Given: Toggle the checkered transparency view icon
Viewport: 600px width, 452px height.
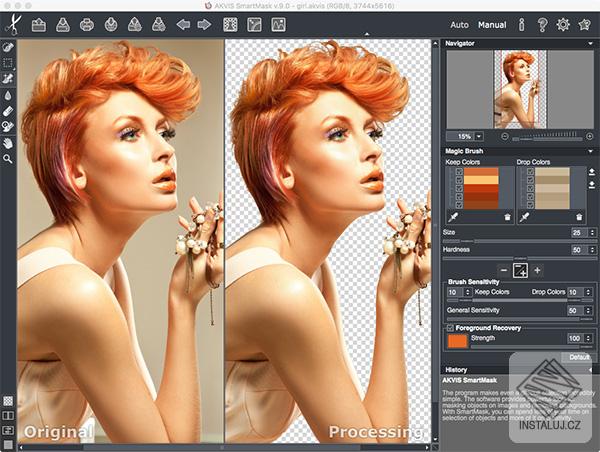Looking at the screenshot, I should click(8, 401).
